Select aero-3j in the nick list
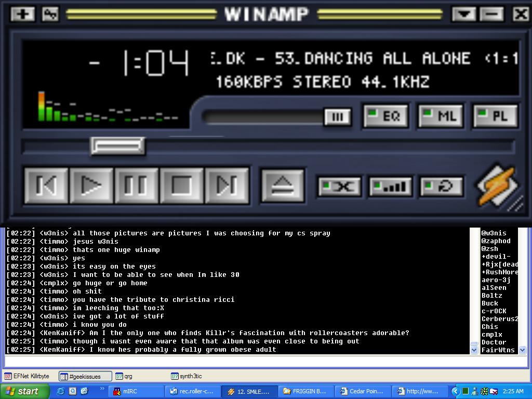Screen dimensions: 532x399 point(496,280)
